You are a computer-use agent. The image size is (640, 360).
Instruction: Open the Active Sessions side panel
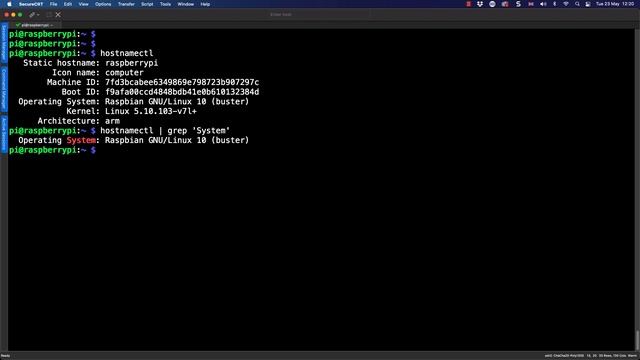point(4,133)
